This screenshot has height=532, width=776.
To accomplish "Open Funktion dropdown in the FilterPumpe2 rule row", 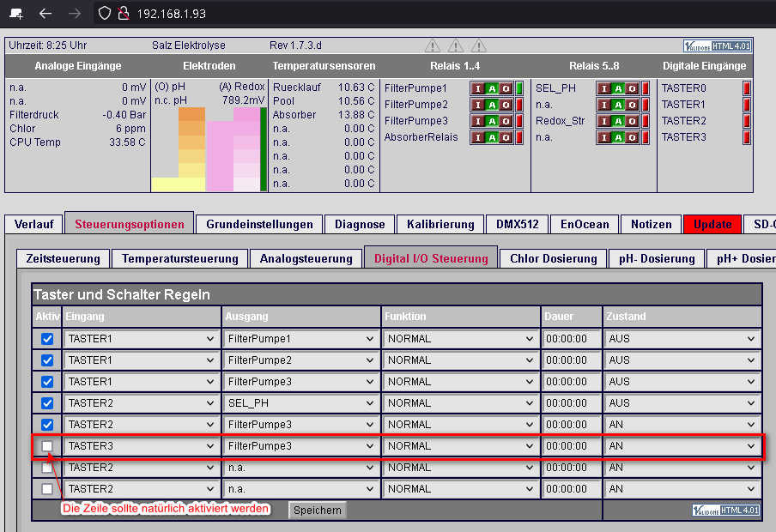I will click(x=461, y=360).
